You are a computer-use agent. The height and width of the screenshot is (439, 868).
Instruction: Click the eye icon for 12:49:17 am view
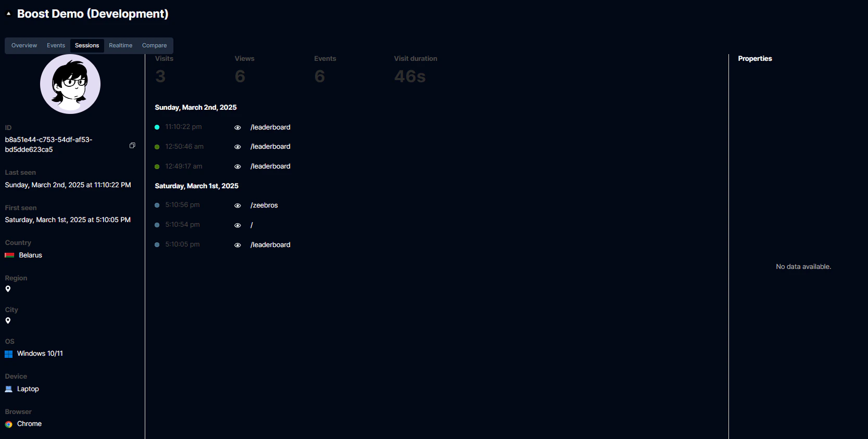point(237,166)
